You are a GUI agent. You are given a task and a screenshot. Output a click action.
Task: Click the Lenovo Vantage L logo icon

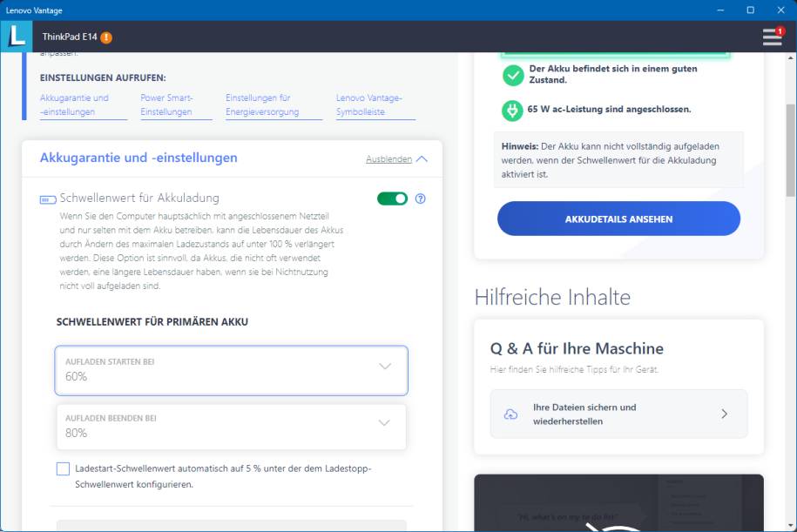[17, 37]
